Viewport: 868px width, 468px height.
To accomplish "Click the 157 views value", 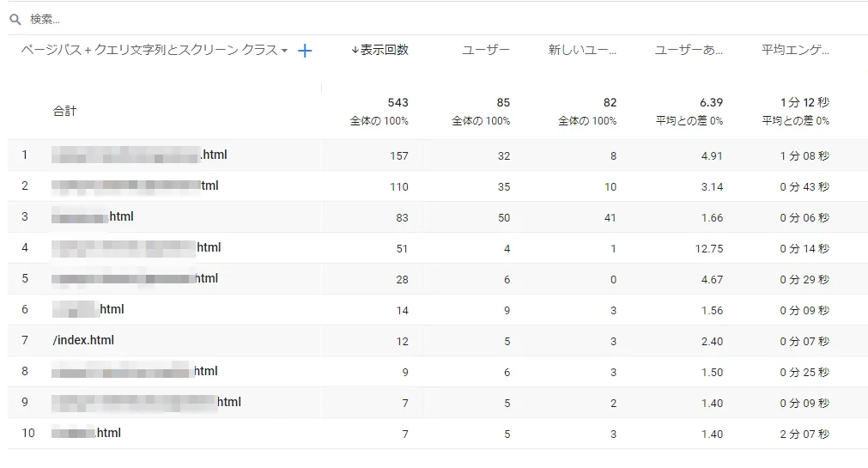I will (398, 156).
